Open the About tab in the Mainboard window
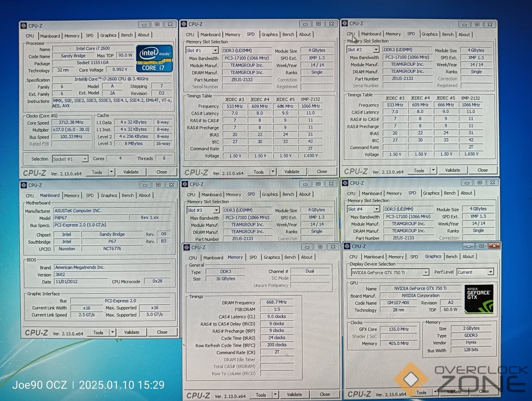 [145, 195]
